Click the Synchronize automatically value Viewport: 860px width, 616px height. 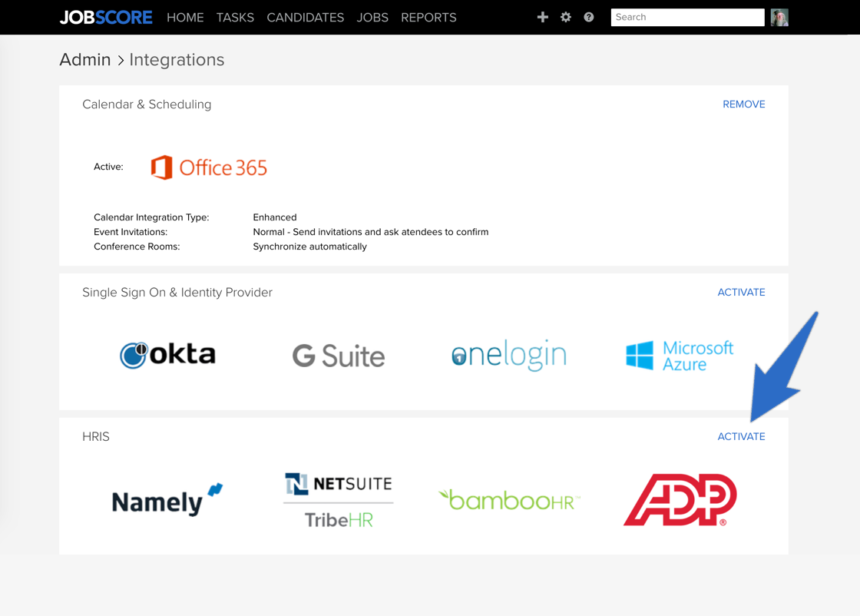310,247
